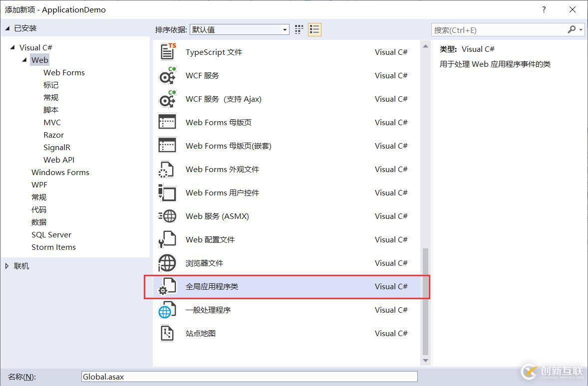Select the SQL Server category
588x386 pixels.
pos(51,234)
